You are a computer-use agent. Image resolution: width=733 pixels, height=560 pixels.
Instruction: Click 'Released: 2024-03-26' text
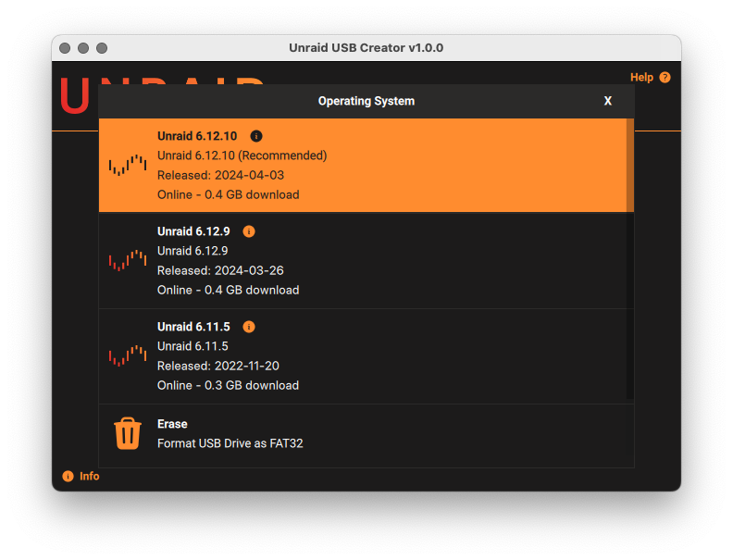[x=220, y=270]
